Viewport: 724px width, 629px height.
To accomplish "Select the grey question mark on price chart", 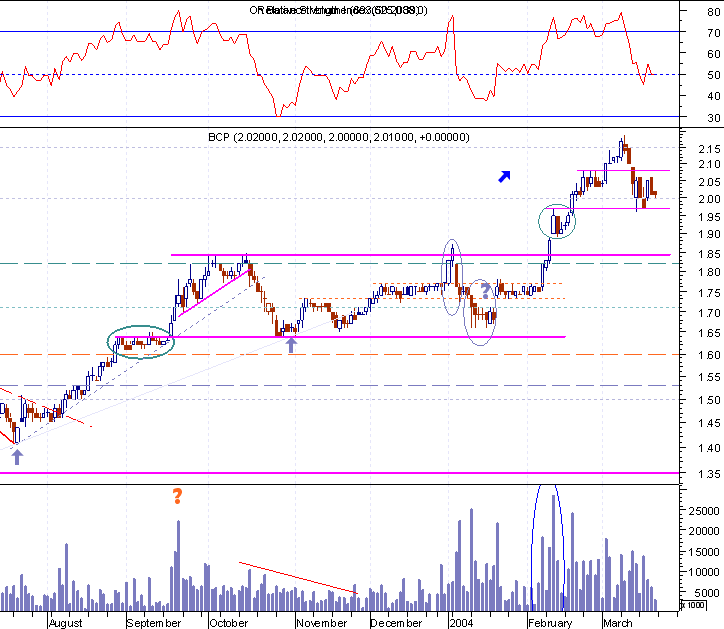I will [x=485, y=291].
